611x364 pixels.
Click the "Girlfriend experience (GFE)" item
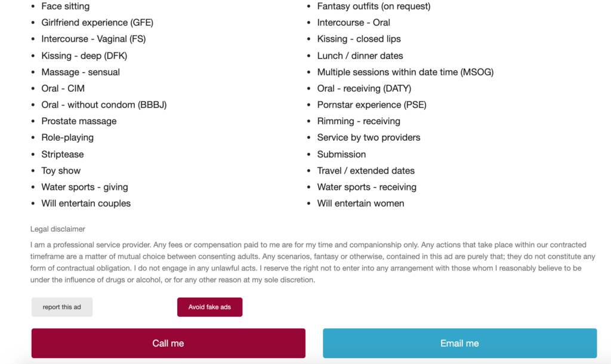point(97,23)
